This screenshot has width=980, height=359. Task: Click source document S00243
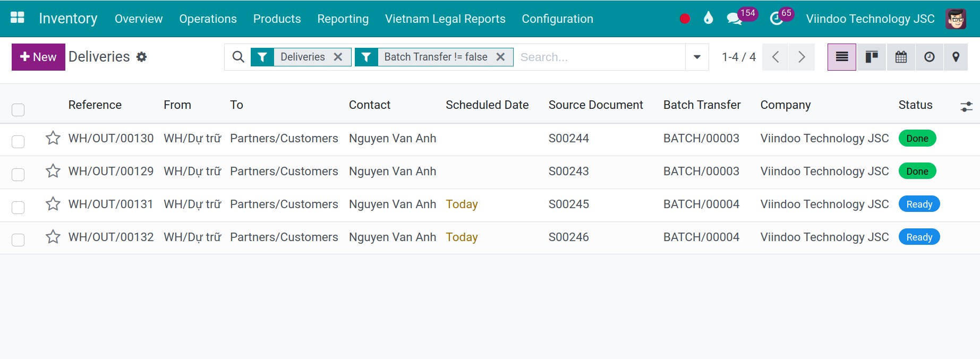click(x=569, y=171)
